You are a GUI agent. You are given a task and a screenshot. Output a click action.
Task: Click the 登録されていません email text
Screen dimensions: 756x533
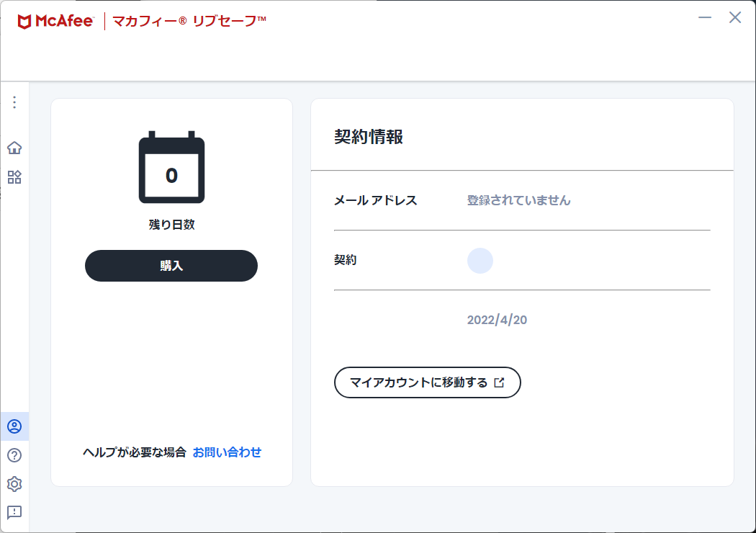pos(518,200)
